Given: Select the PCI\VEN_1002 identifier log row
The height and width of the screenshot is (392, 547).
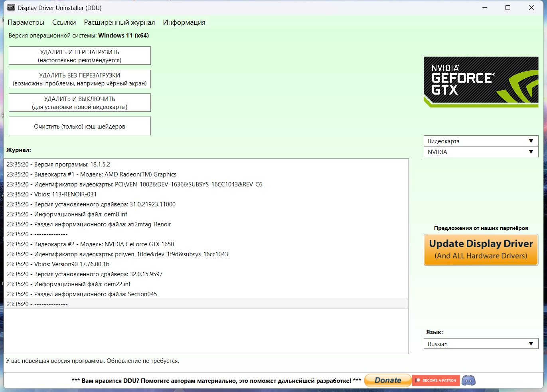Looking at the screenshot, I should (206, 184).
